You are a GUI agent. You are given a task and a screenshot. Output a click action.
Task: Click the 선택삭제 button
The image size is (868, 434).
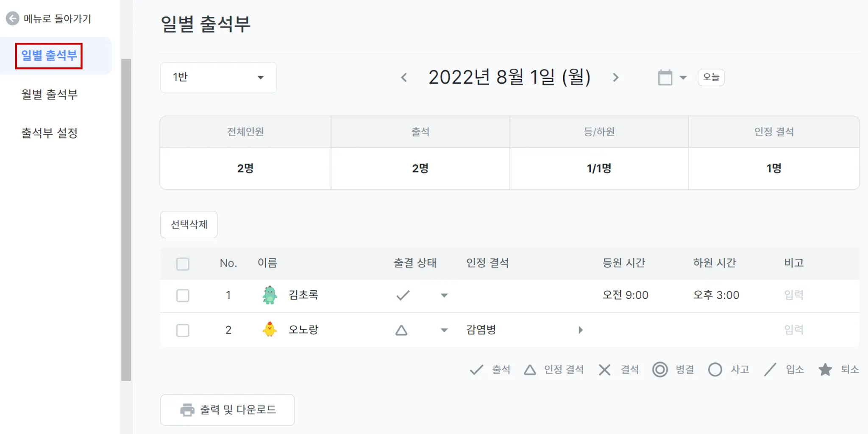[x=189, y=225]
